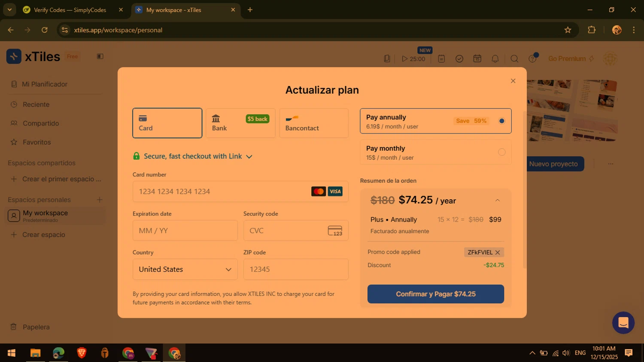Screen dimensions: 644x362
Task: Select the Bank payment method
Action: point(240,123)
